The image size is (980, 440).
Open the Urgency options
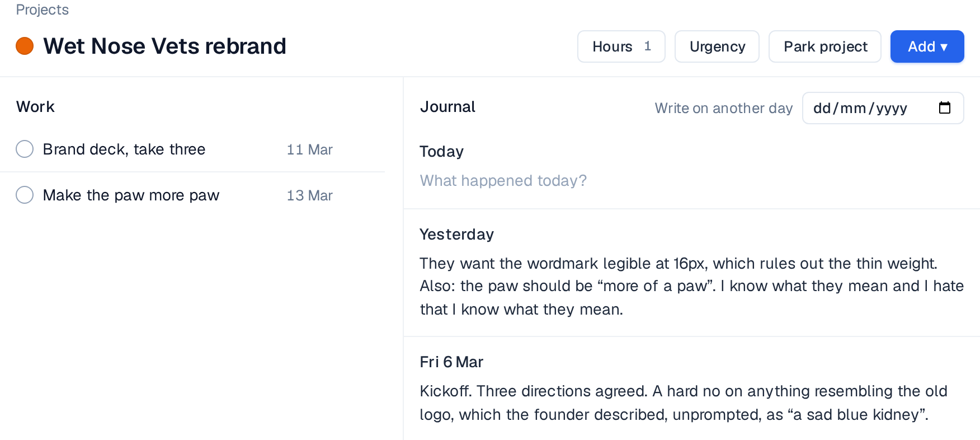coord(717,46)
